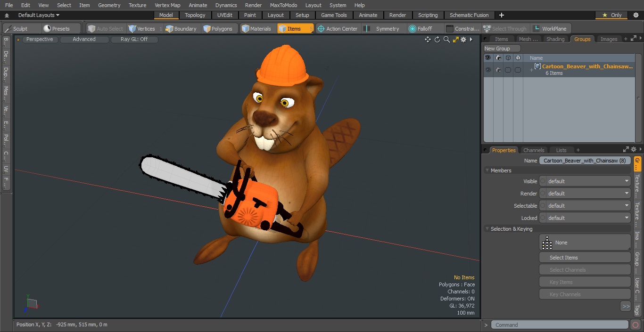Viewport: 644px width, 332px height.
Task: Click the viewport maximize arrows icon
Action: (455, 40)
